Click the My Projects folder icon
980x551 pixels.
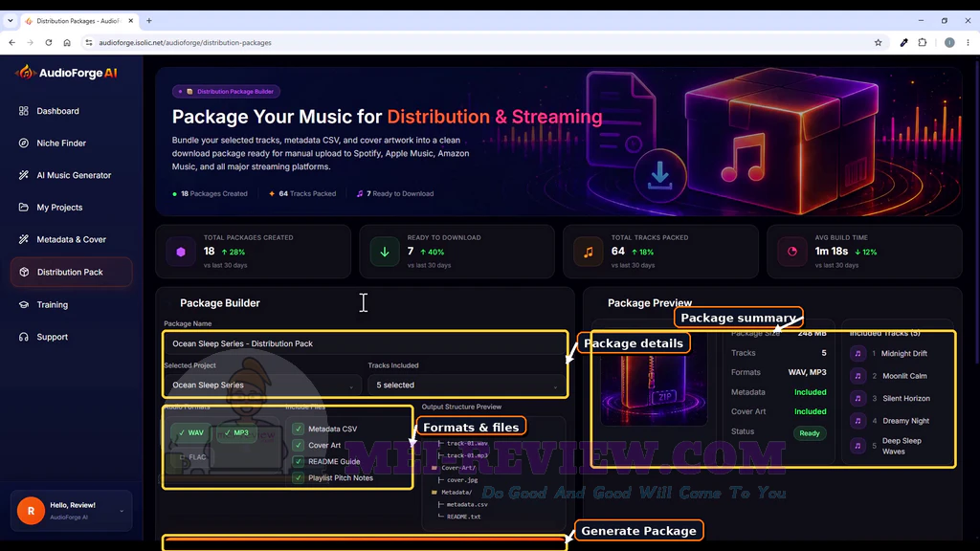(x=24, y=208)
